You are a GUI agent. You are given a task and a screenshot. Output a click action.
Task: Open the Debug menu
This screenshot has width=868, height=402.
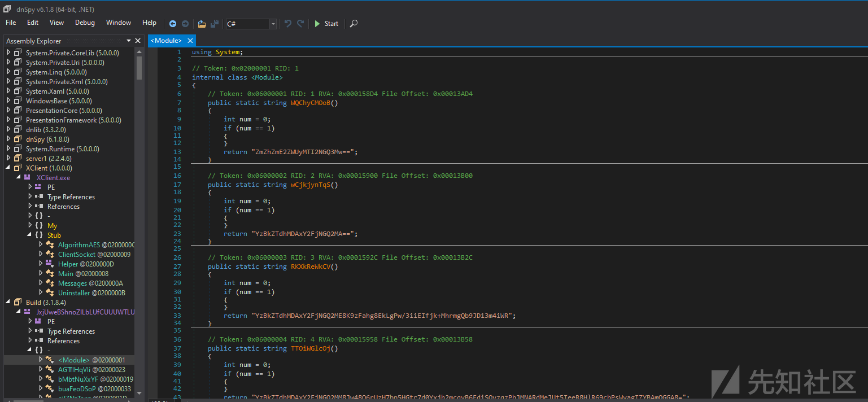tap(85, 23)
